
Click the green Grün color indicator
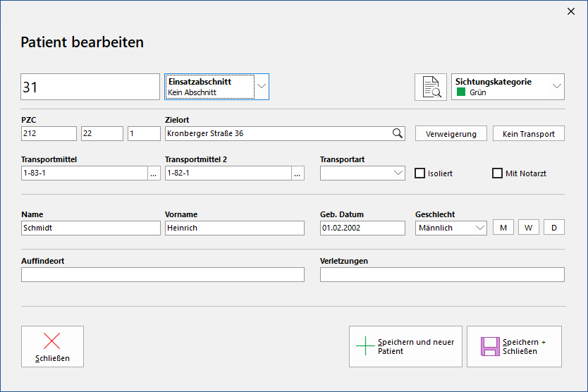coord(461,92)
